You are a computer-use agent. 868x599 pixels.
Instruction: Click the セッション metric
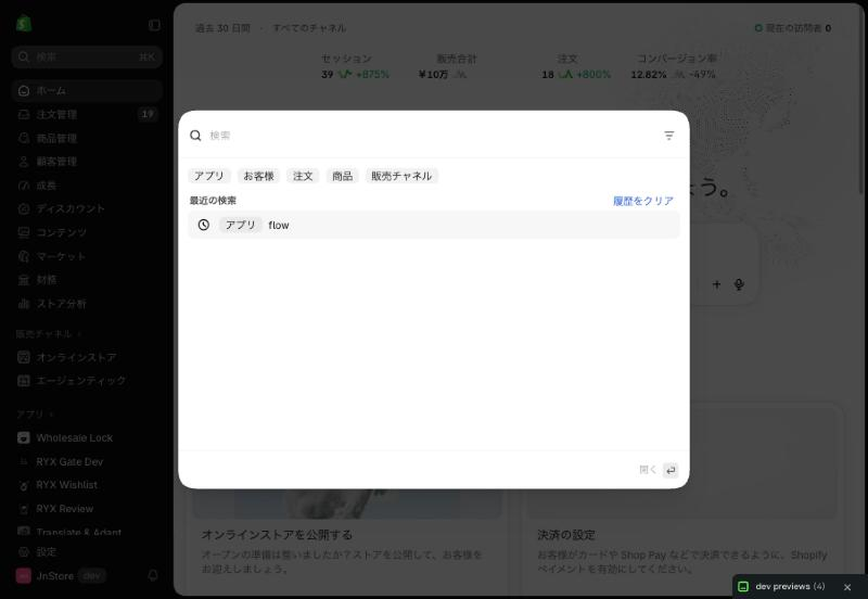(x=355, y=66)
